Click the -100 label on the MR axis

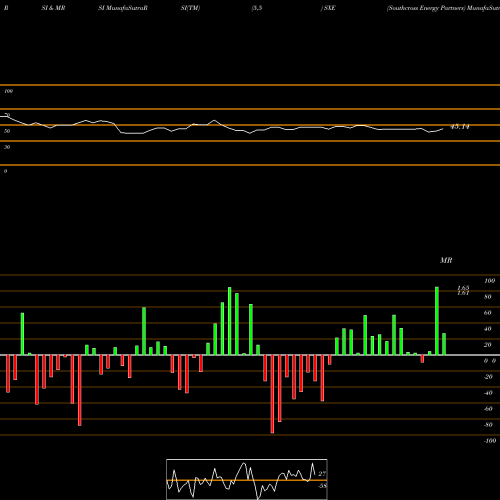point(490,441)
